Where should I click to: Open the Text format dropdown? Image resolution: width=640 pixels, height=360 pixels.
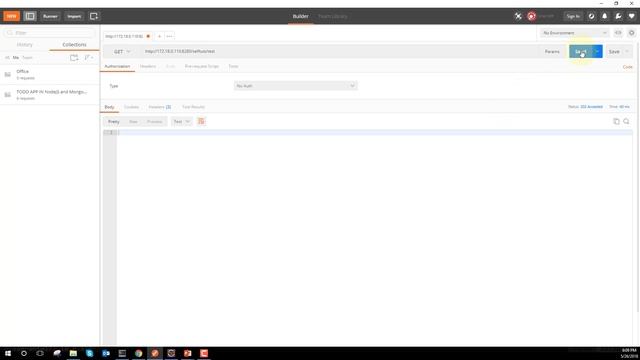click(181, 122)
